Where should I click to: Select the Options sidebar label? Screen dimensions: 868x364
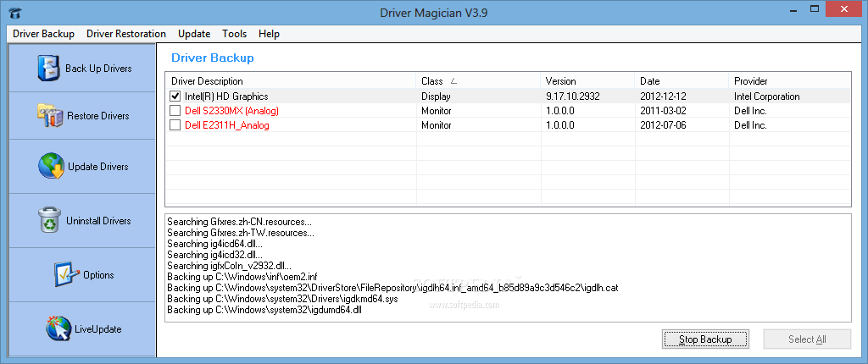click(98, 275)
